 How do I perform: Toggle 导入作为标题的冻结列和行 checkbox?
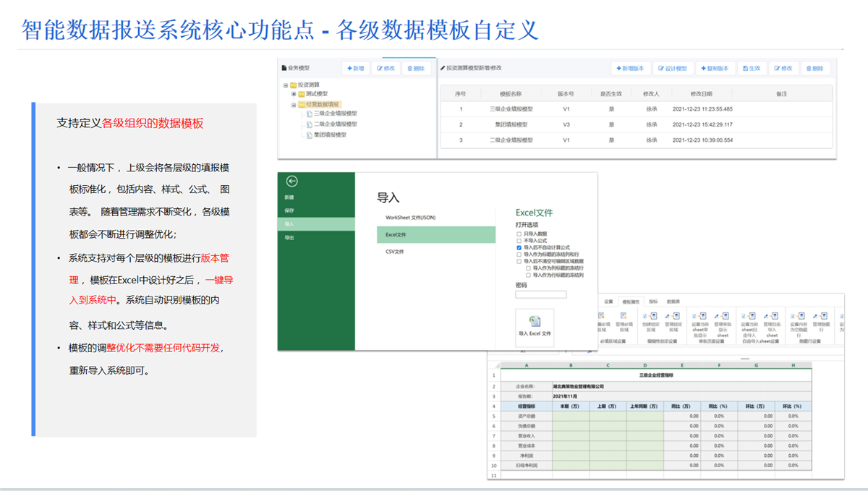(x=519, y=255)
